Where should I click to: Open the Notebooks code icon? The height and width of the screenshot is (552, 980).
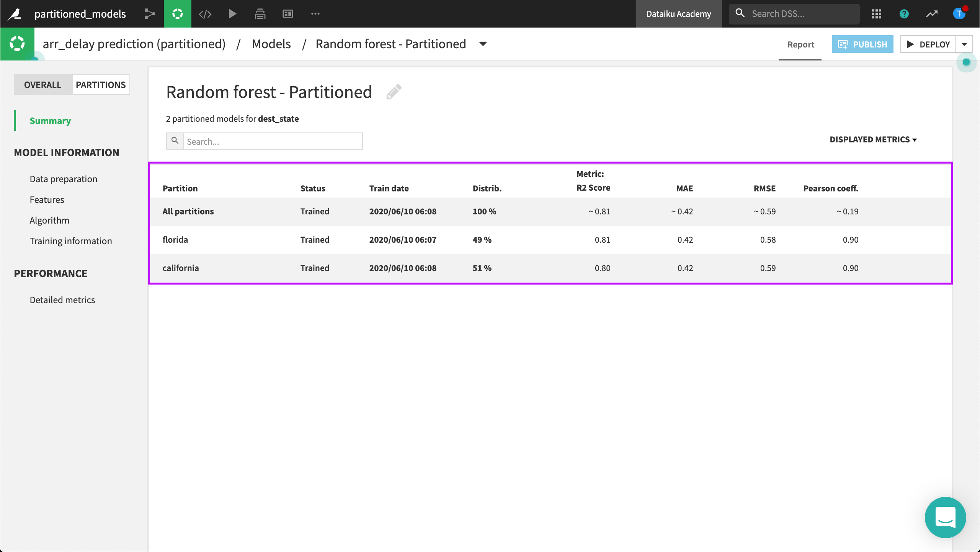(x=205, y=14)
